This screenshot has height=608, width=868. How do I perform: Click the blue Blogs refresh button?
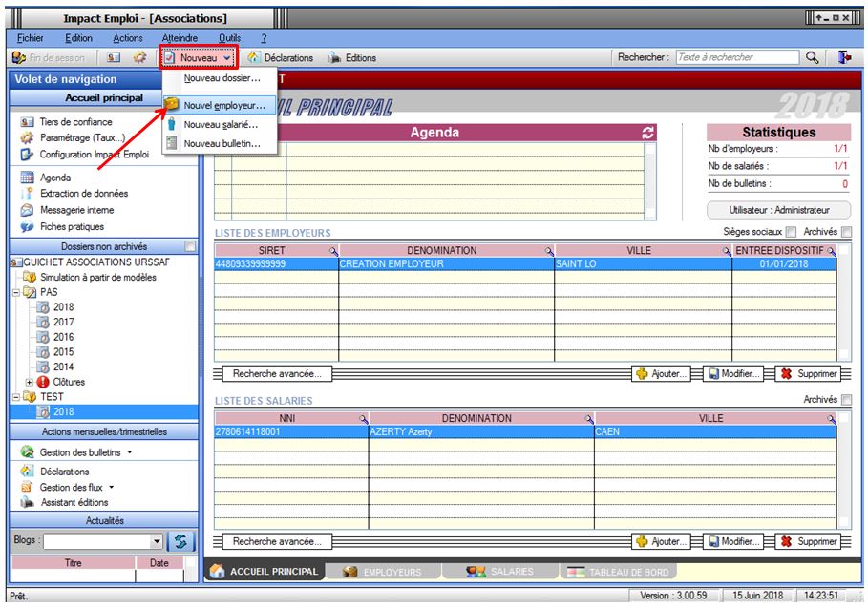pos(181,540)
